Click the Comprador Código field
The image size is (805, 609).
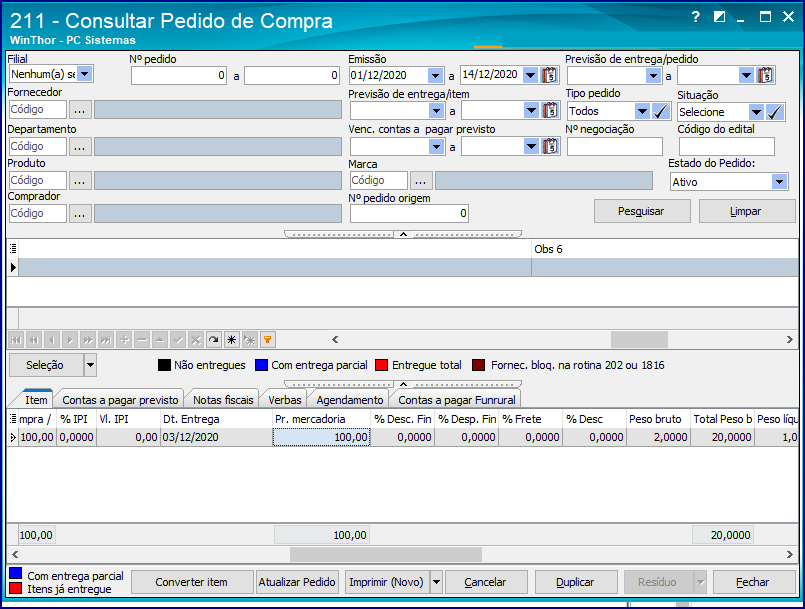click(37, 214)
